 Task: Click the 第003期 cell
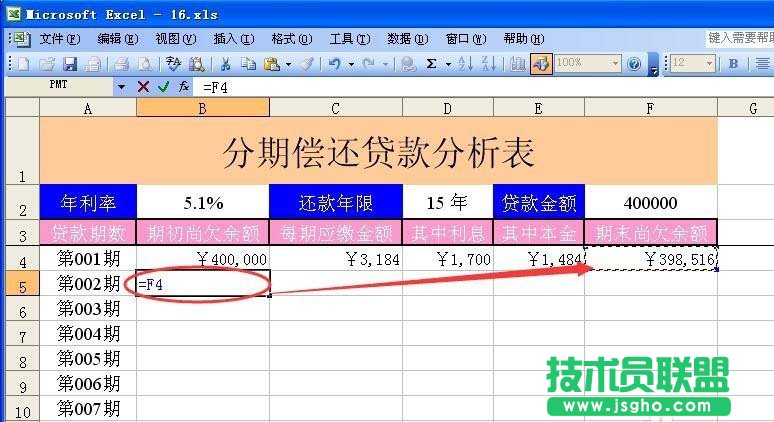(88, 308)
